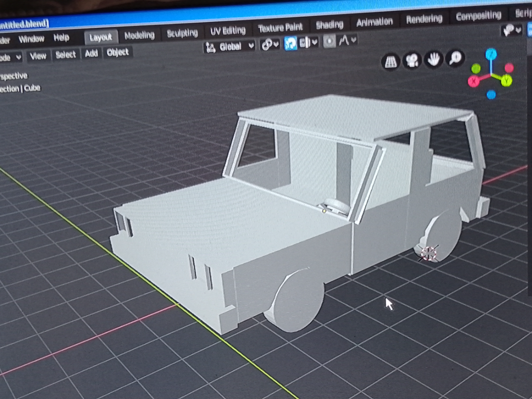
Task: Open the Global transform orientation dropdown
Action: [230, 47]
